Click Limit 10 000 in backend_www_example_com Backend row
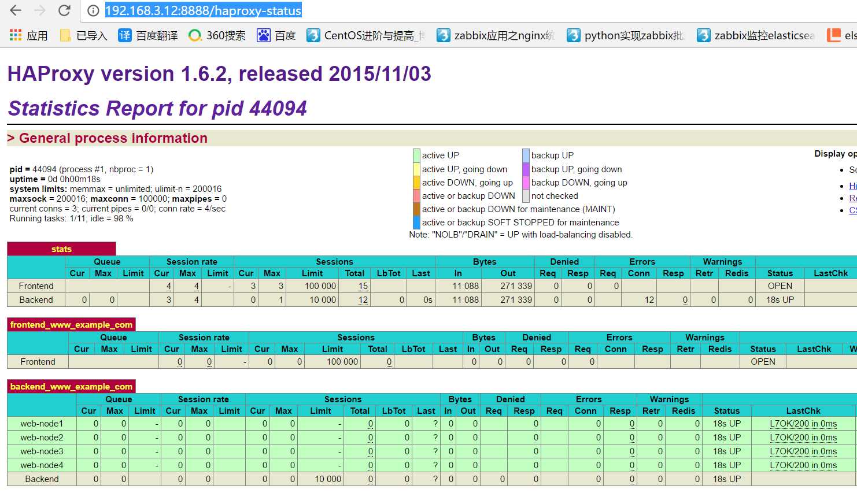 click(328, 479)
